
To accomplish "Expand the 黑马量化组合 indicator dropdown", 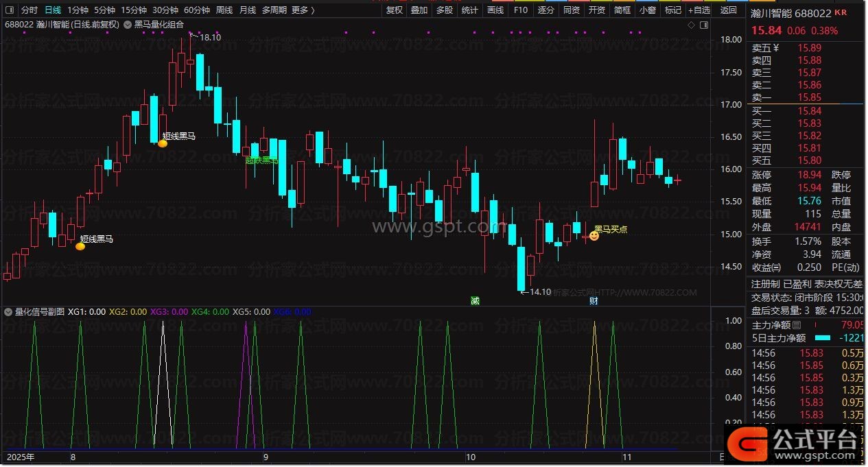I will (x=128, y=24).
